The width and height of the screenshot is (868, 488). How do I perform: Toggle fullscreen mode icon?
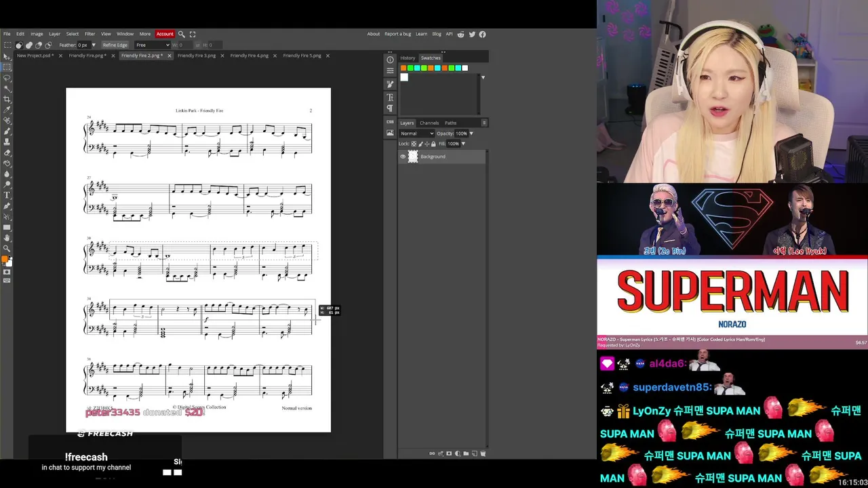coord(193,34)
